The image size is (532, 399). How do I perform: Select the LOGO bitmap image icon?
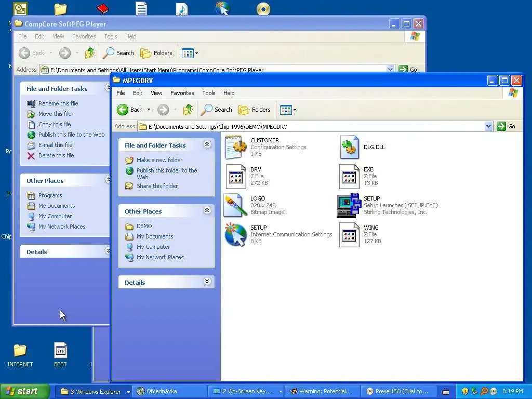pos(235,205)
